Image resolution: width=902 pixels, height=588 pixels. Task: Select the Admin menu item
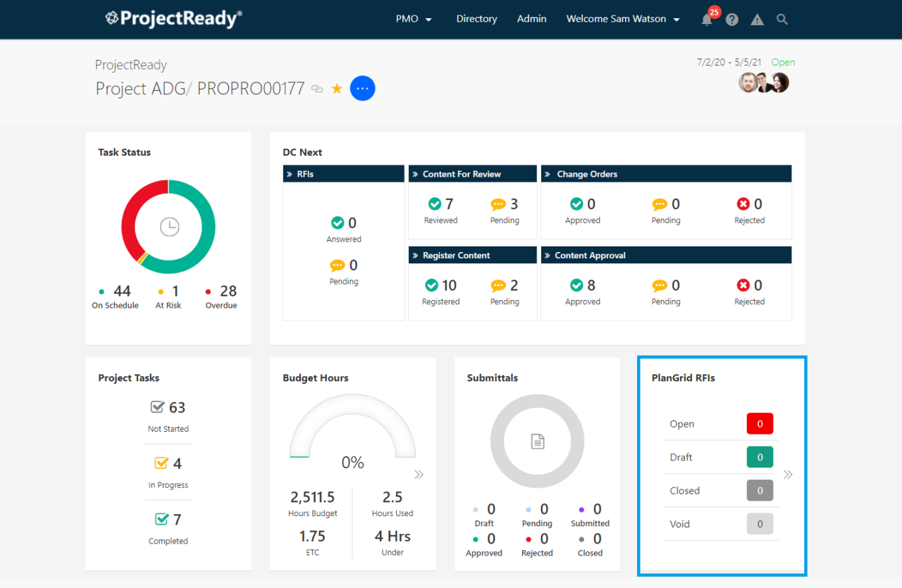pyautogui.click(x=531, y=19)
